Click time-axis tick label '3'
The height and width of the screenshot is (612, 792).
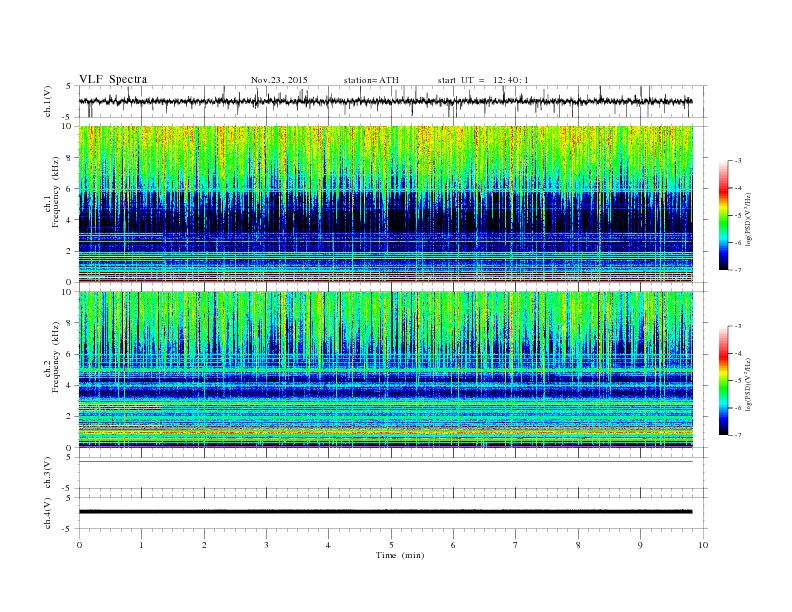coord(266,545)
